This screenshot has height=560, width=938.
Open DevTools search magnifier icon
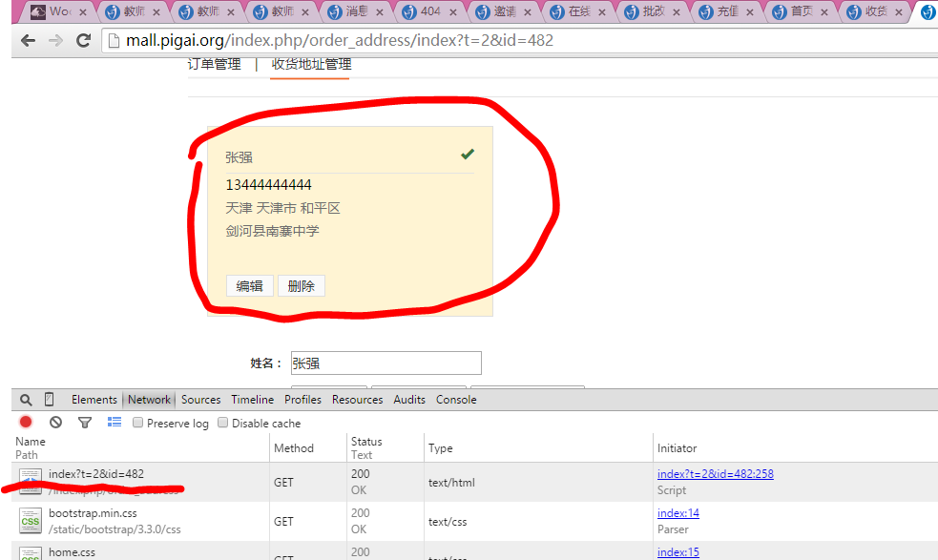click(x=26, y=400)
